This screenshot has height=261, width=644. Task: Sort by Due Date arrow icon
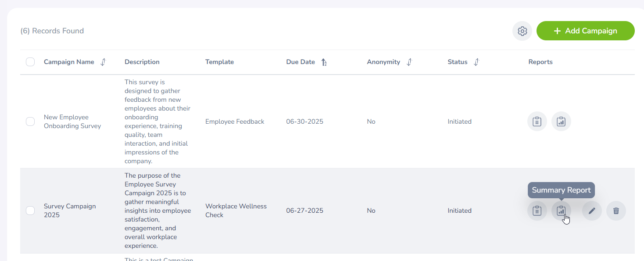click(x=324, y=62)
